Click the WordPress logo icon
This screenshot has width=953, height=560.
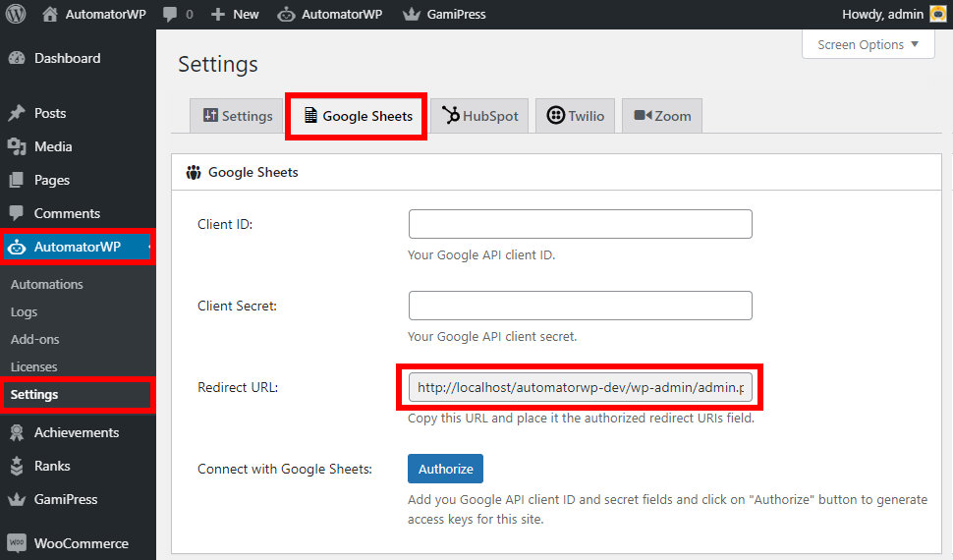[x=16, y=15]
